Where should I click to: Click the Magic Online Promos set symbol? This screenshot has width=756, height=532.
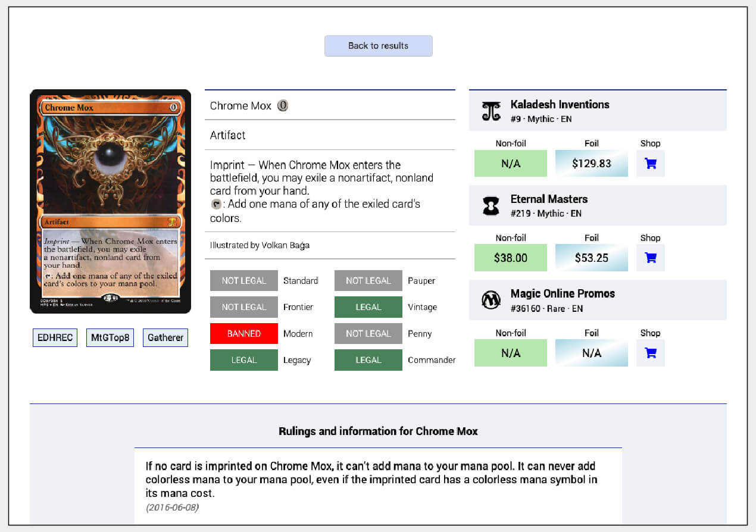pos(491,300)
